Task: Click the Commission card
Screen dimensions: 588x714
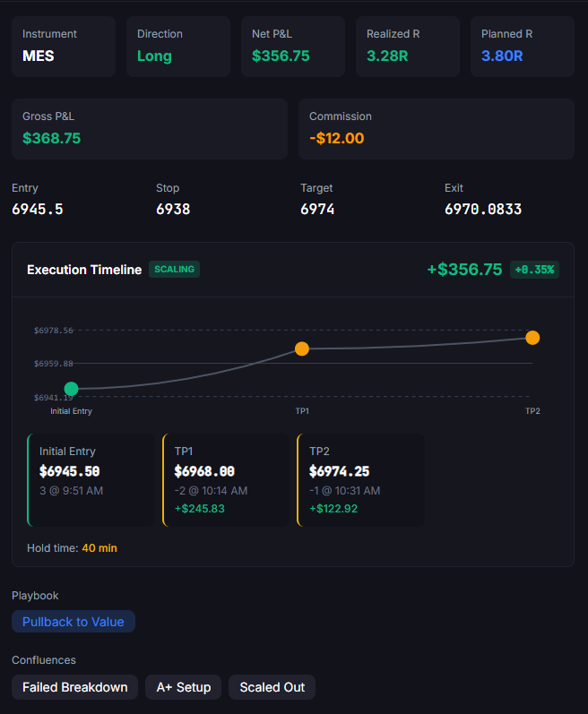Action: [x=437, y=129]
